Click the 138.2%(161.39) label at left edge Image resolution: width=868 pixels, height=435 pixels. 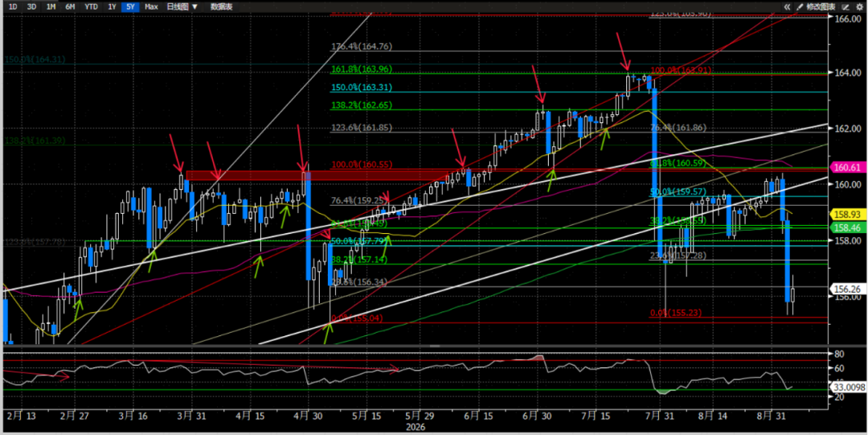[35, 142]
